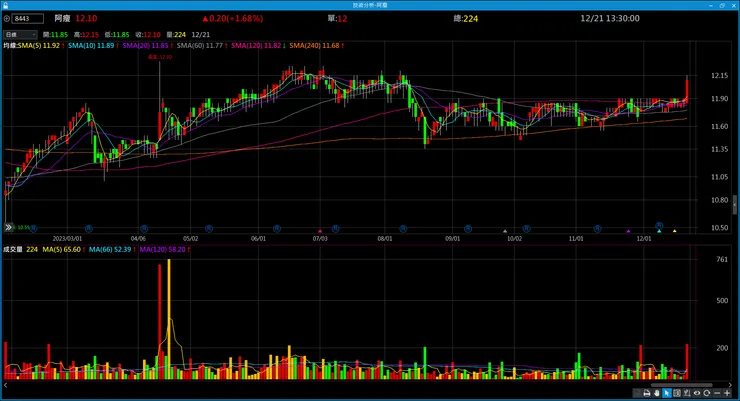Open the chart layout panel icon
The image size is (740, 401).
(677, 393)
